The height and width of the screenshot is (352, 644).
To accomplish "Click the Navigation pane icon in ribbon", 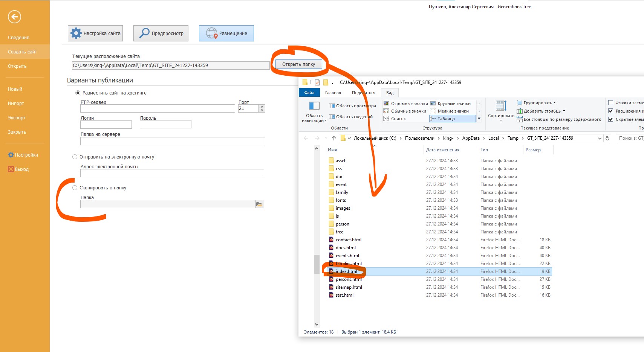I will 314,106.
